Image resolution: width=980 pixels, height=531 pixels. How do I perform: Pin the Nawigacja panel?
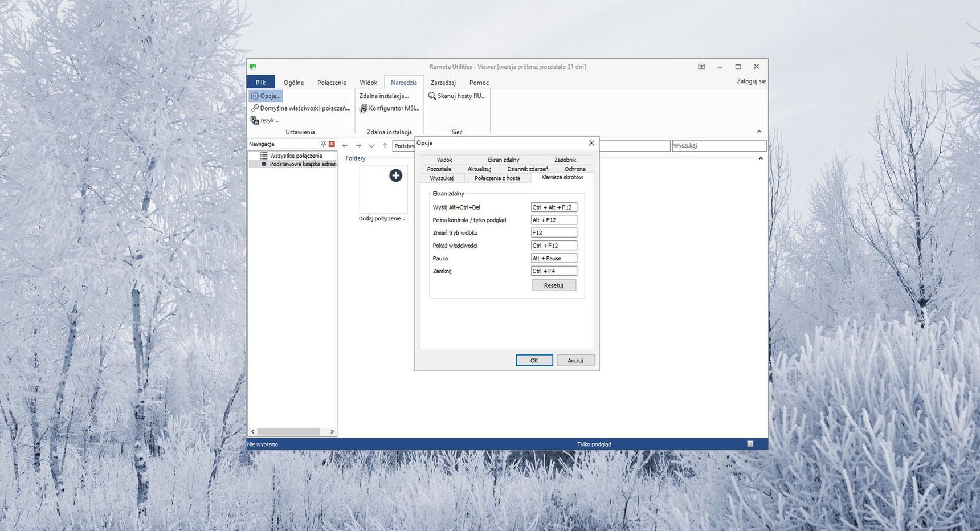pyautogui.click(x=323, y=144)
